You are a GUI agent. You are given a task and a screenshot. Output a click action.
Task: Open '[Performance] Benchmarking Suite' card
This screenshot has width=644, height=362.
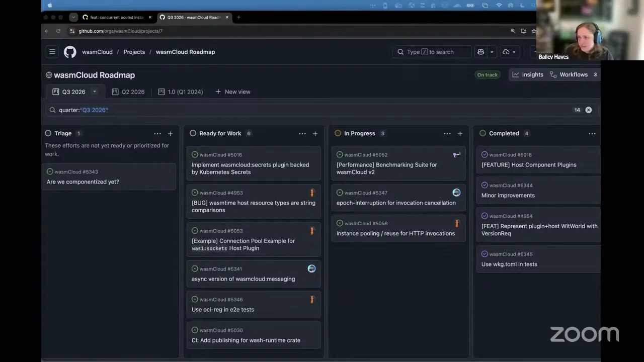pyautogui.click(x=386, y=168)
